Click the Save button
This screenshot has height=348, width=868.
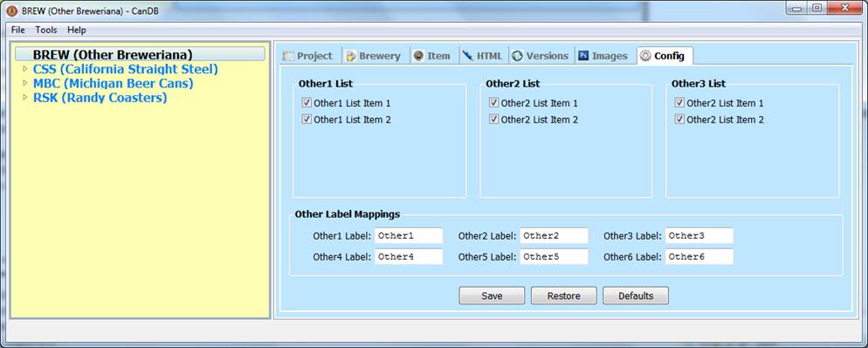[x=492, y=296]
